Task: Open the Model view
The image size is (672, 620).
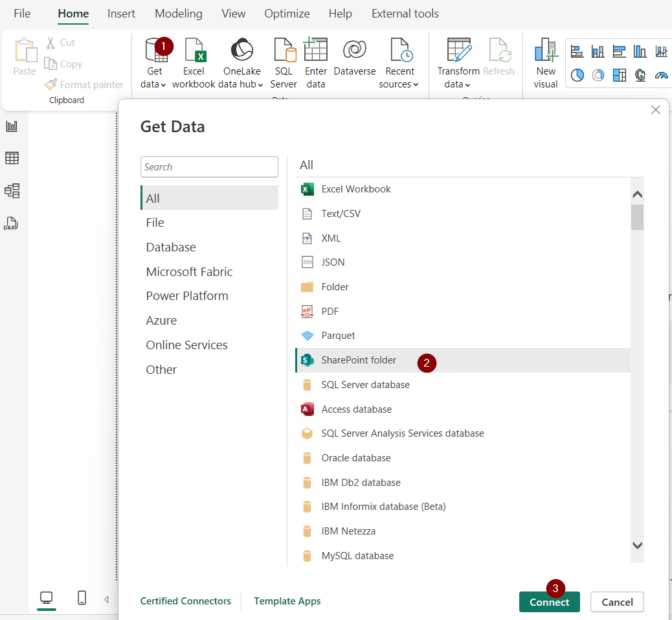Action: pyautogui.click(x=12, y=190)
